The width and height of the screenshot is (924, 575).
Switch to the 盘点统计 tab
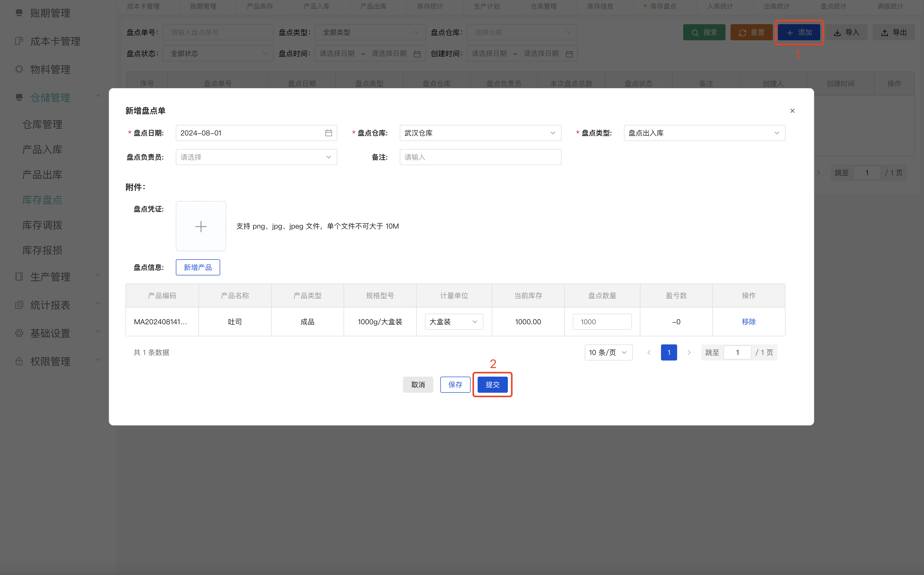(x=833, y=6)
